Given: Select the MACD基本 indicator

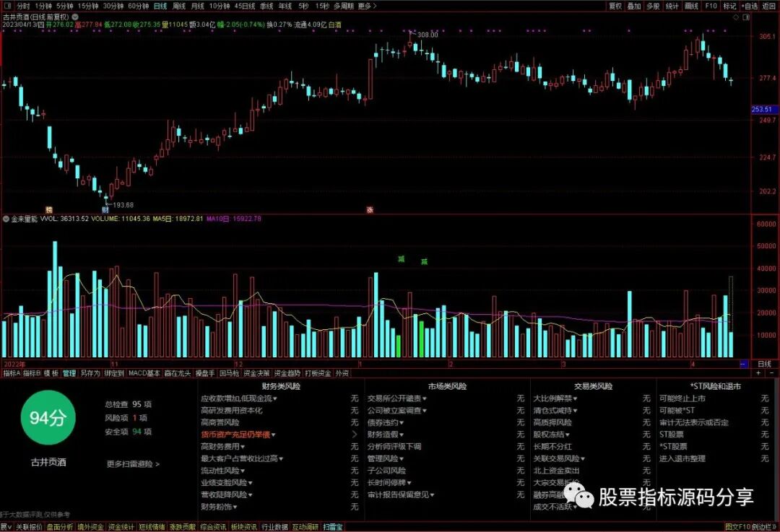Looking at the screenshot, I should (x=144, y=373).
